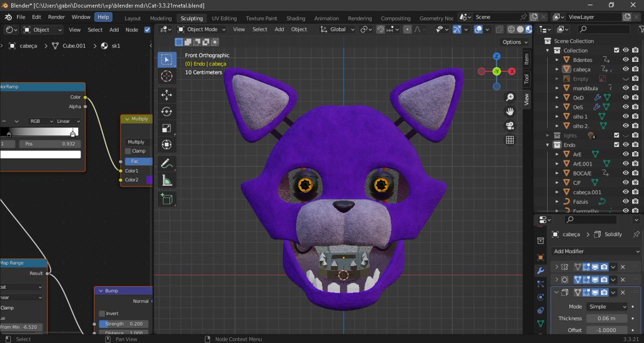Screen dimensions: 644x343
Task: Select the Scale tool
Action: click(167, 128)
